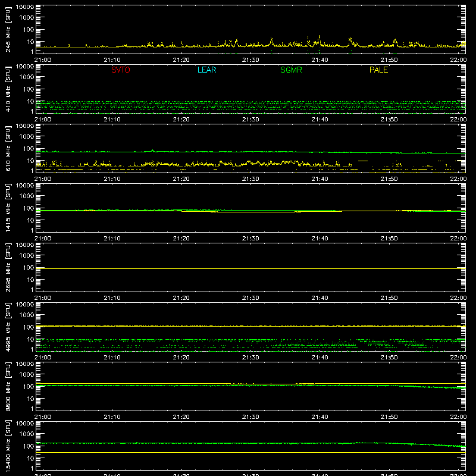Click 21:50 time label under 8800 MHz plot

tap(389, 417)
